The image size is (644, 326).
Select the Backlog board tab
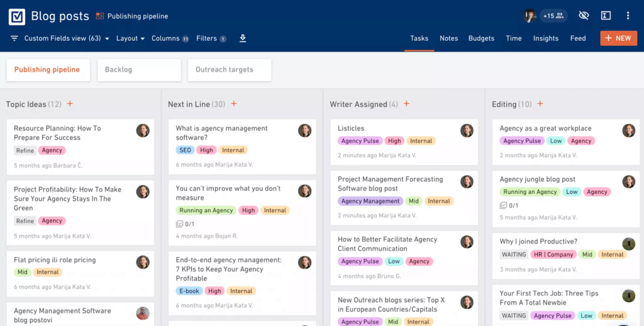coord(139,70)
